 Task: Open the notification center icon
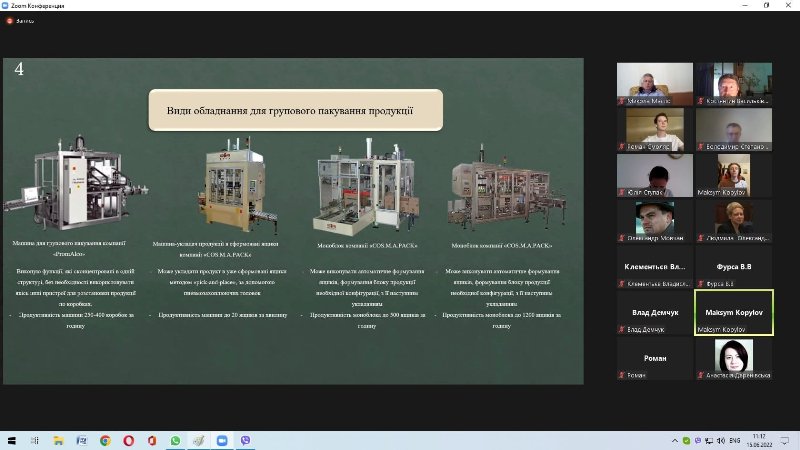coord(785,440)
